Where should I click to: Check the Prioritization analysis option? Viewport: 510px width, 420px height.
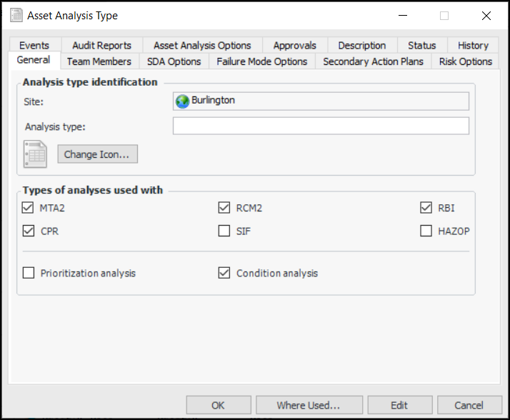29,273
